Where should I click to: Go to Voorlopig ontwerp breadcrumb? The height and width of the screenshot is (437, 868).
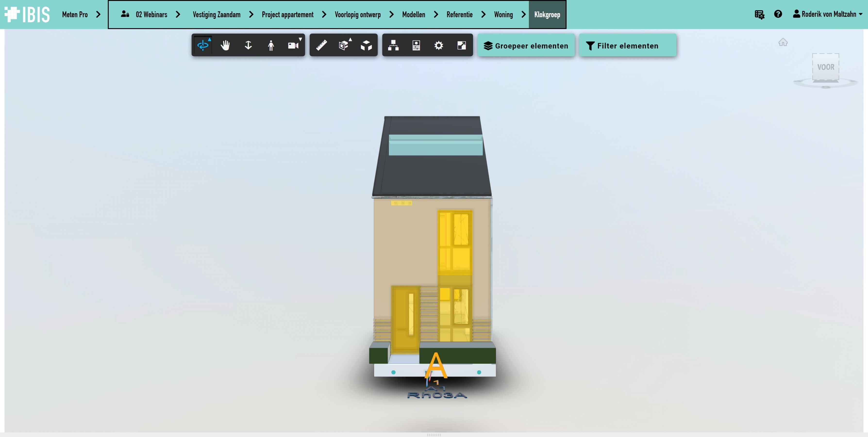358,15
